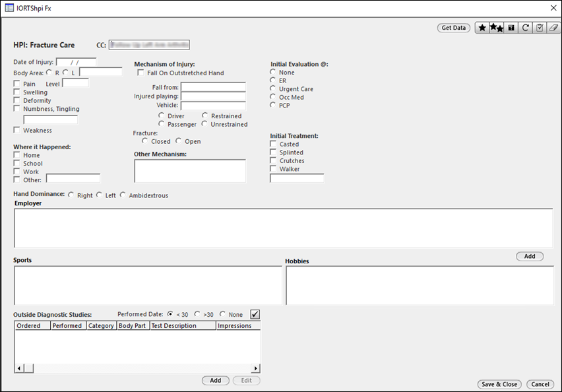Click Add button below diagnostic studies table

pyautogui.click(x=216, y=381)
